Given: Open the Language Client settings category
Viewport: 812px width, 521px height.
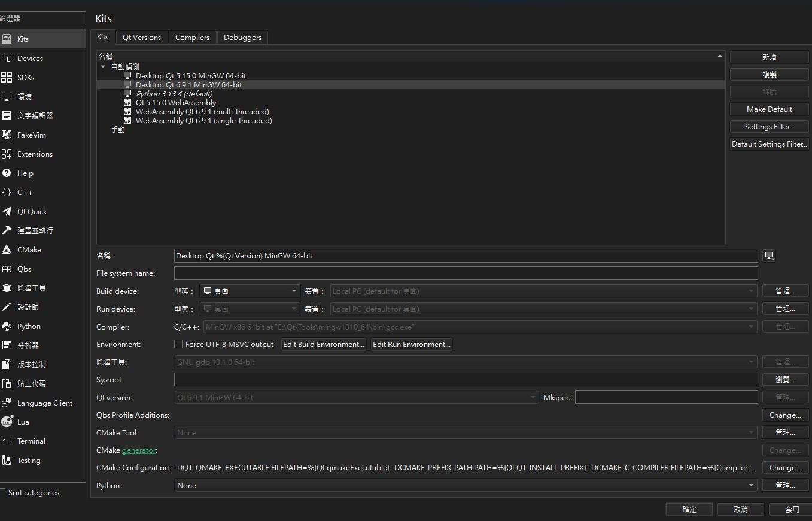Looking at the screenshot, I should [42, 403].
